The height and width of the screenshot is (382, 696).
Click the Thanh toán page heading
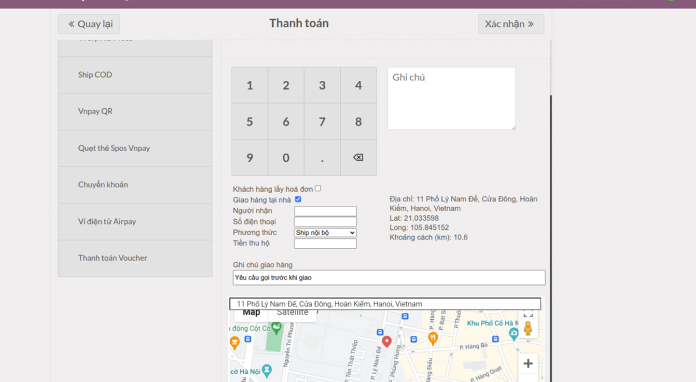click(x=299, y=23)
